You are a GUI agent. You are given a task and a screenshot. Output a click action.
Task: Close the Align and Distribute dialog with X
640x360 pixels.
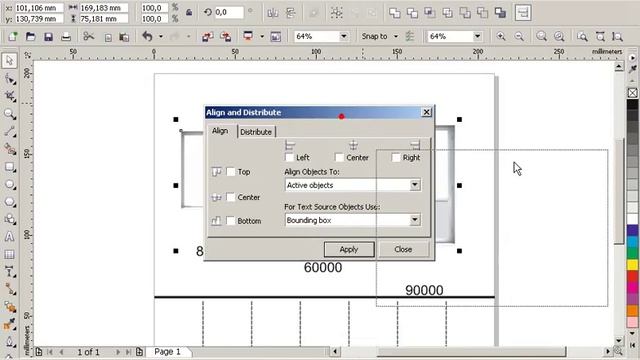[426, 112]
